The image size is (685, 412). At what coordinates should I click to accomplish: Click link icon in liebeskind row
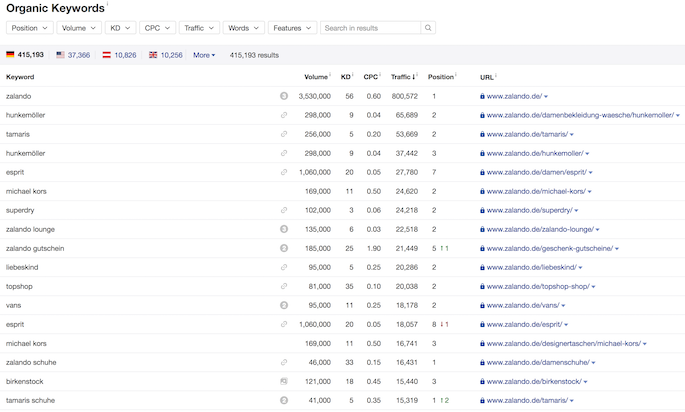coord(284,267)
